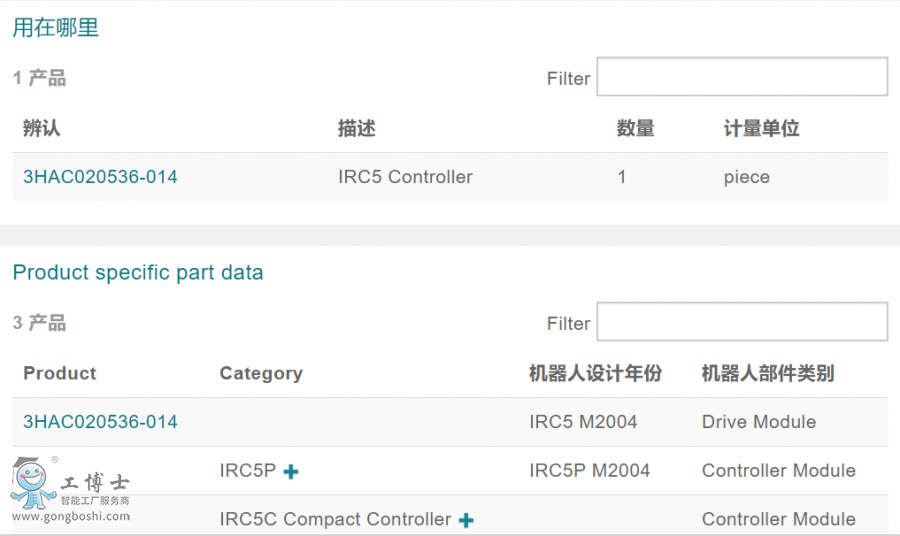
Task: Expand IRC5C Compact Controller plus icon
Action: pos(466,521)
